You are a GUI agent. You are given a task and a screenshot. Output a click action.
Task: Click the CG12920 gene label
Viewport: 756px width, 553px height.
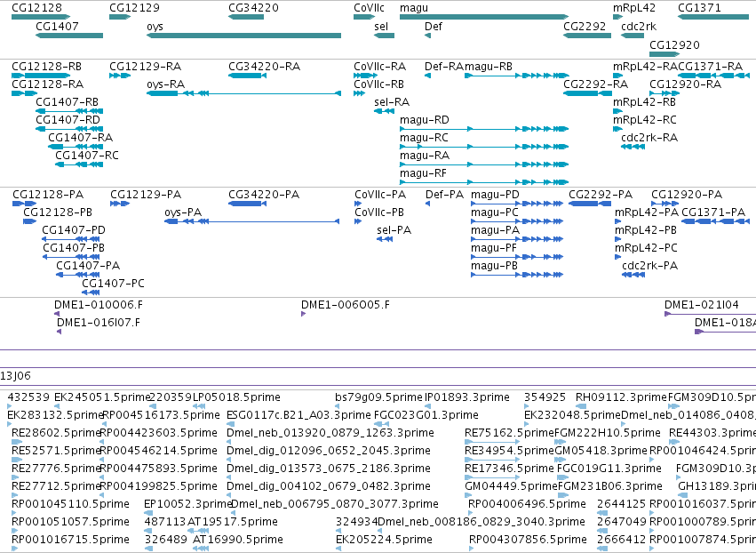674,44
